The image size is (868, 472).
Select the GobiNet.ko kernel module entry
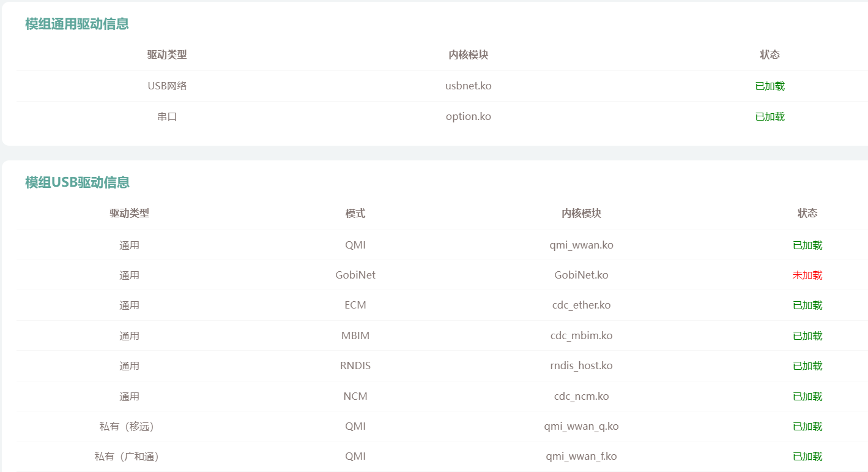(x=581, y=275)
